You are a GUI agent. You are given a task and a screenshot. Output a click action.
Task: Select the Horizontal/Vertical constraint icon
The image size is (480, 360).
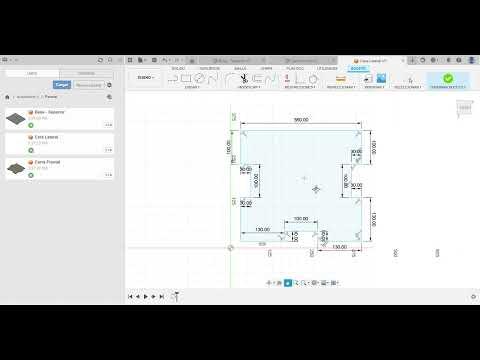coord(287,79)
